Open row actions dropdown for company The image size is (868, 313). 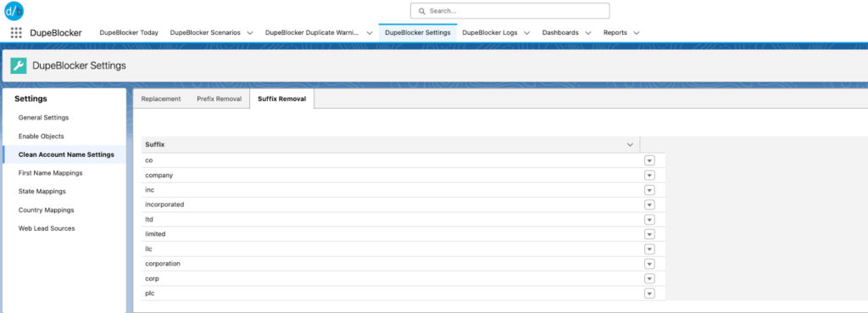pyautogui.click(x=650, y=175)
